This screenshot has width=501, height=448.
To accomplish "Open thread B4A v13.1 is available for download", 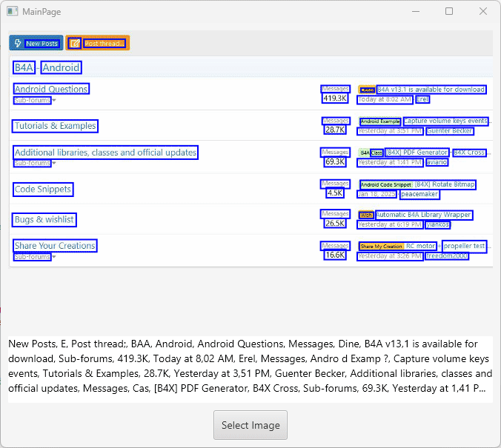I will [431, 90].
